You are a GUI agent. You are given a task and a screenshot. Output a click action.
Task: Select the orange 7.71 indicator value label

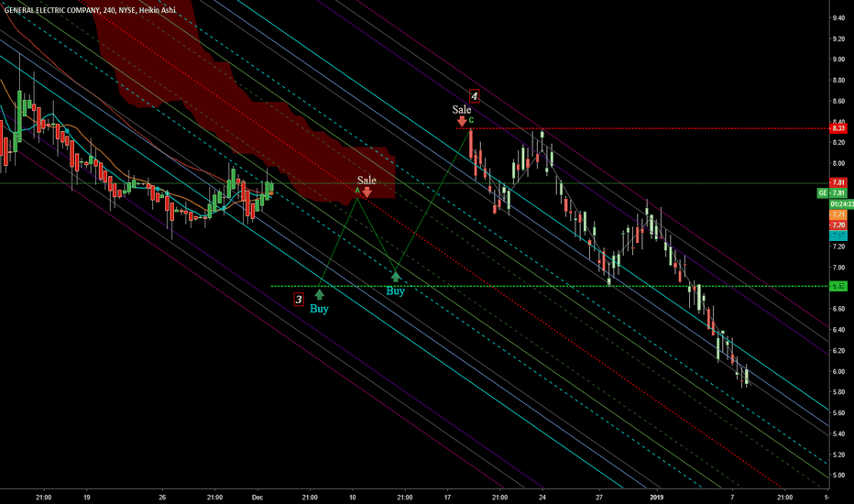(x=838, y=214)
